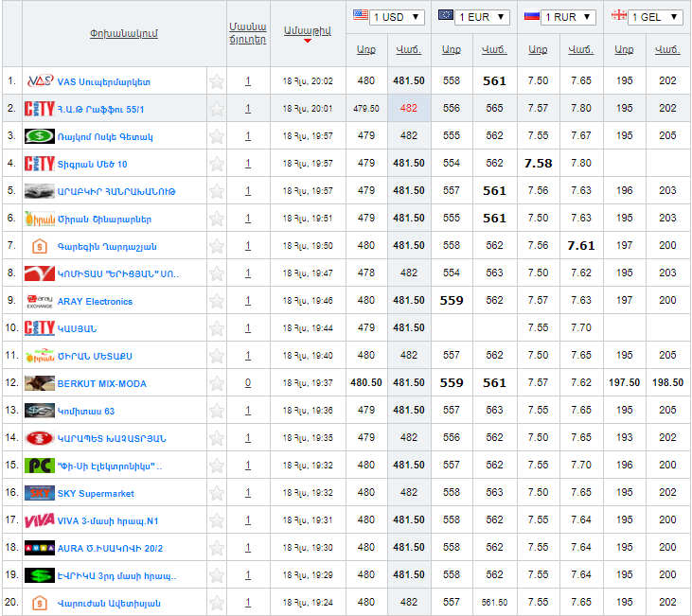Open the 1 USD currency dropdown
The height and width of the screenshot is (616, 692).
[x=397, y=17]
